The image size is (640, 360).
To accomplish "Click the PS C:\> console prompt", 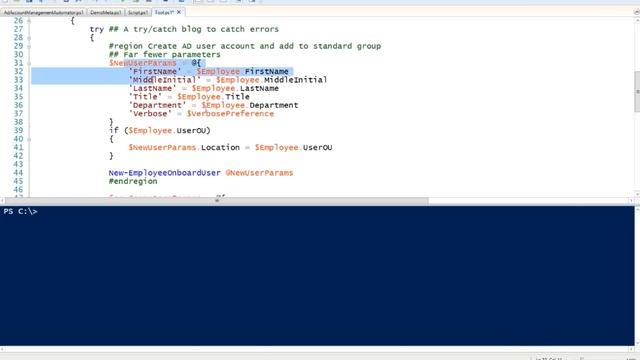I will (x=20, y=211).
